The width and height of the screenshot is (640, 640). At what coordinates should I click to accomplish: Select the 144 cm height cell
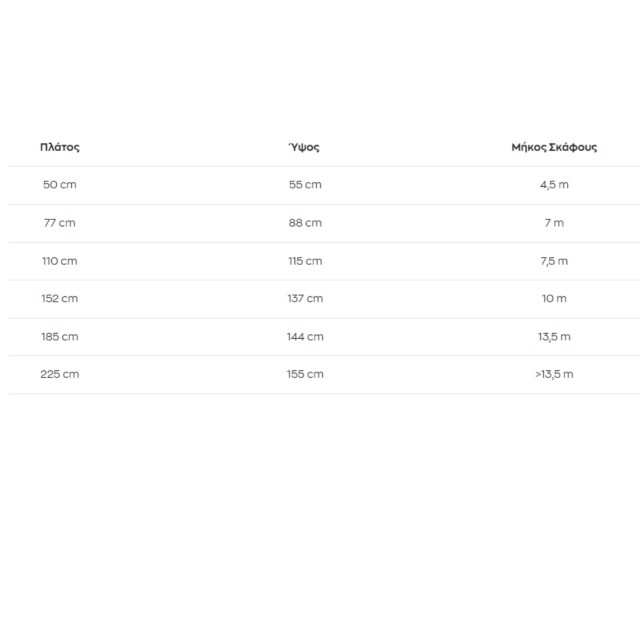pyautogui.click(x=305, y=337)
